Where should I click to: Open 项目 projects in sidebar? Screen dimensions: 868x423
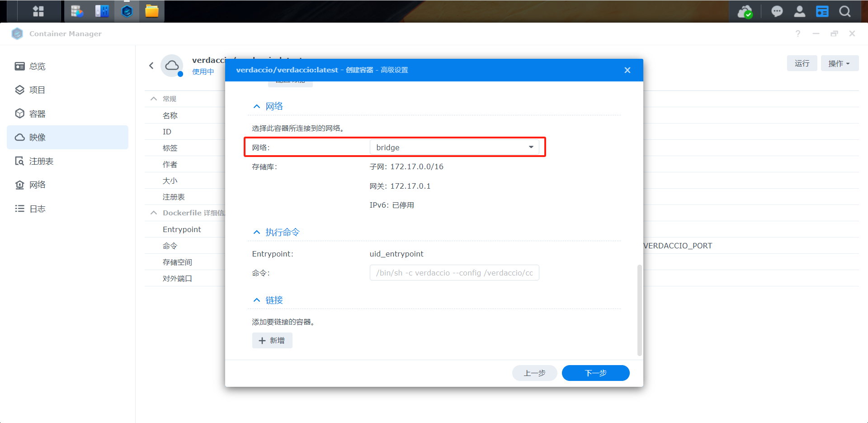click(68, 90)
